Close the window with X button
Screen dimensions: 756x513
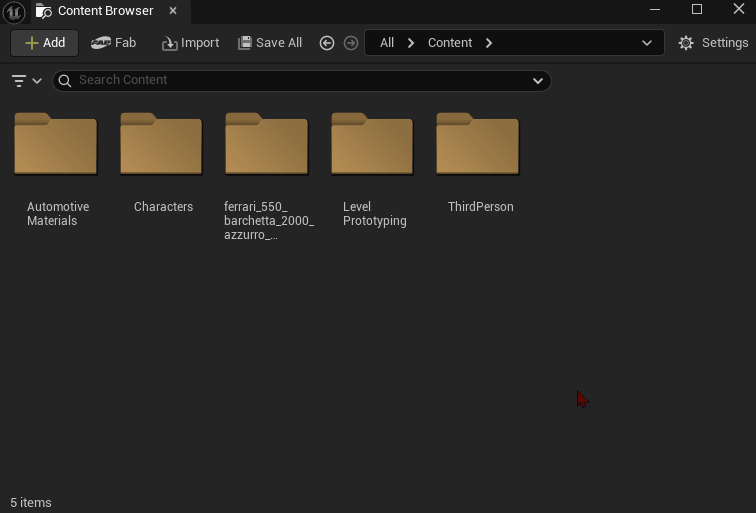pyautogui.click(x=739, y=9)
